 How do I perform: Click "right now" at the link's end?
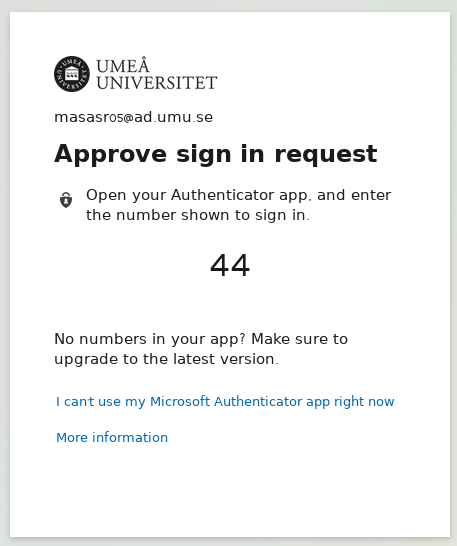tap(364, 401)
